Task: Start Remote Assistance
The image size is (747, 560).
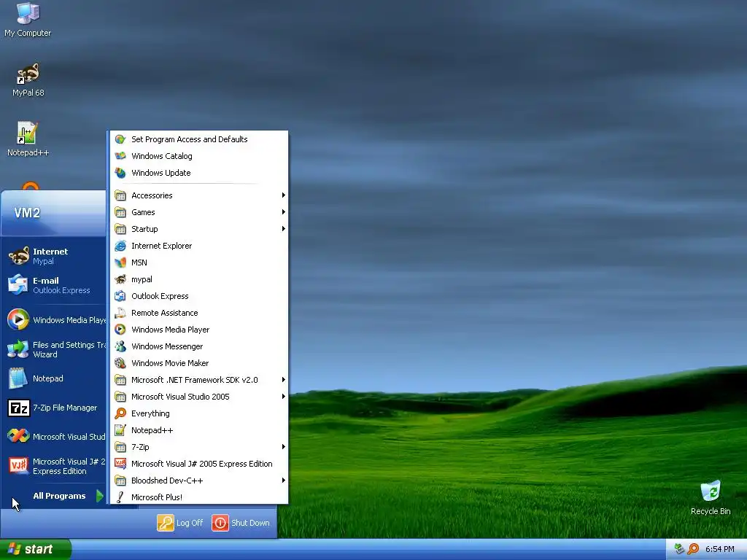Action: point(199,312)
